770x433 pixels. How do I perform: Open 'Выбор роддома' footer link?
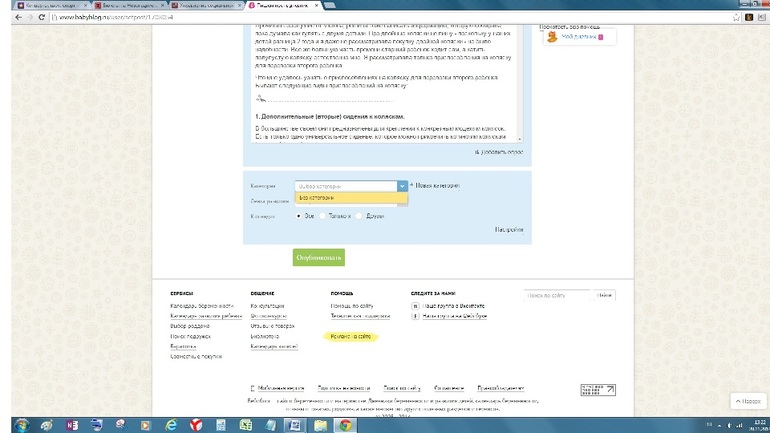pos(190,326)
